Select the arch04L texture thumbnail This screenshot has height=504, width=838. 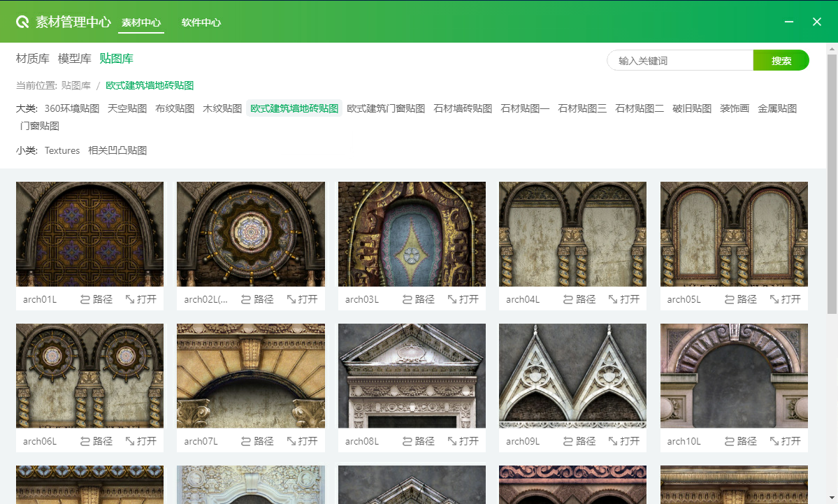(572, 234)
